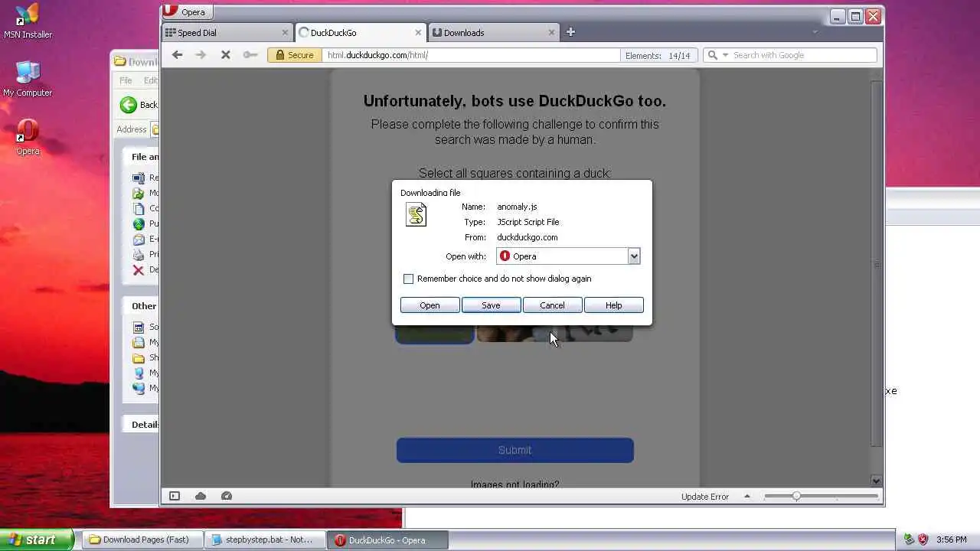Click the Secure padlock badge
This screenshot has width=980, height=551.
pyautogui.click(x=295, y=55)
